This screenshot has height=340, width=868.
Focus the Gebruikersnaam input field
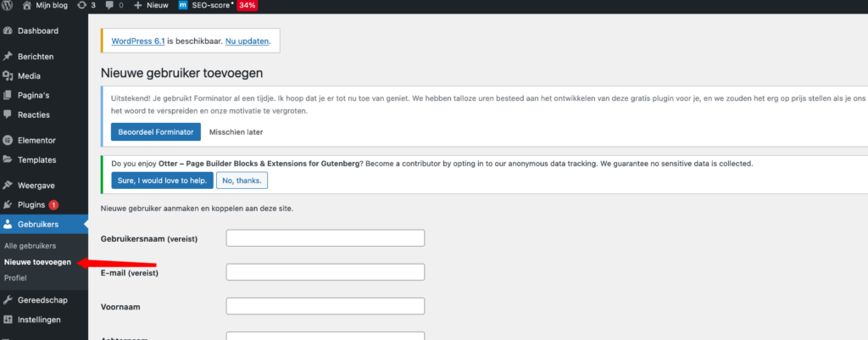point(325,238)
